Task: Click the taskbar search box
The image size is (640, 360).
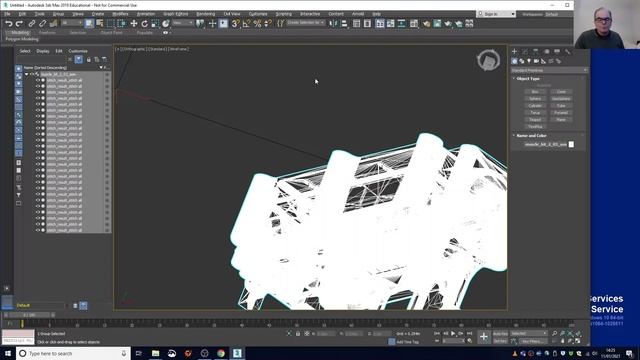Action: coord(73,353)
